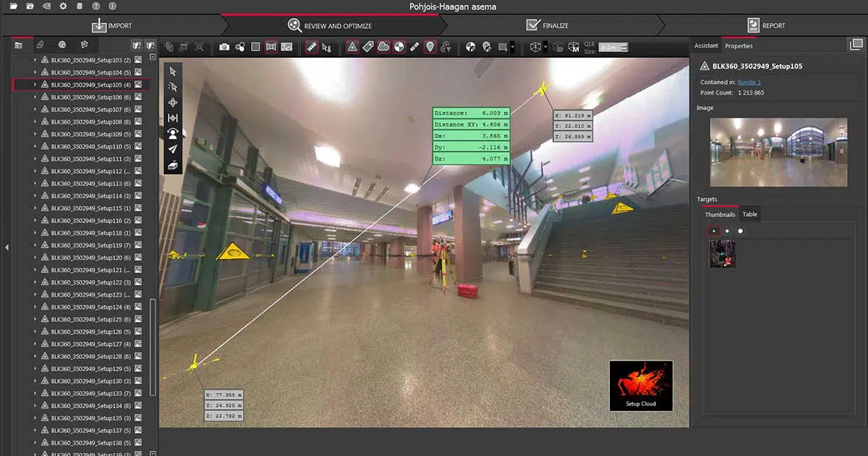
Task: Open the Table tab under Targets
Action: [x=750, y=214]
